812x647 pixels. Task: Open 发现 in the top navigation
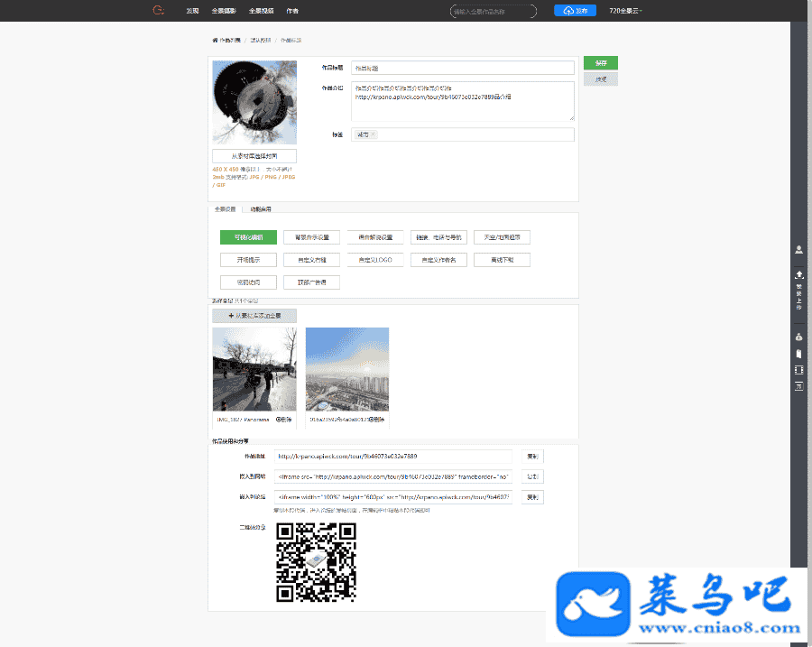point(192,11)
